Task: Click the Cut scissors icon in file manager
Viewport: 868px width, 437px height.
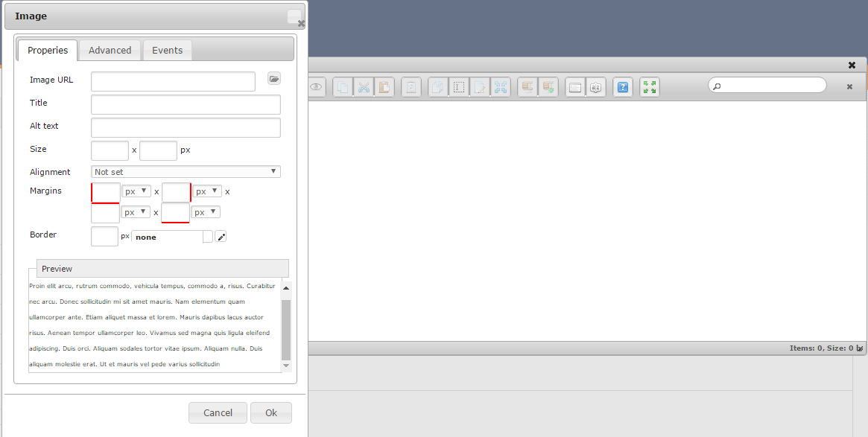Action: pos(364,87)
